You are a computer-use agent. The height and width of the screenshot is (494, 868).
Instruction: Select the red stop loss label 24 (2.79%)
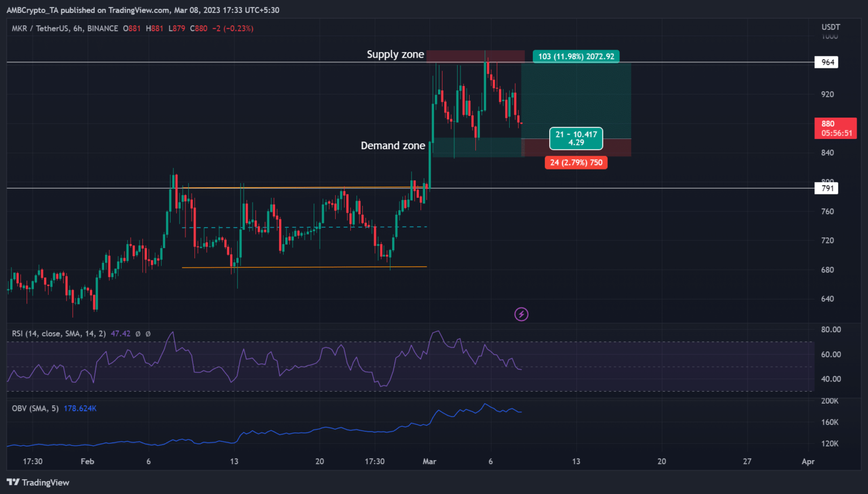pos(576,163)
